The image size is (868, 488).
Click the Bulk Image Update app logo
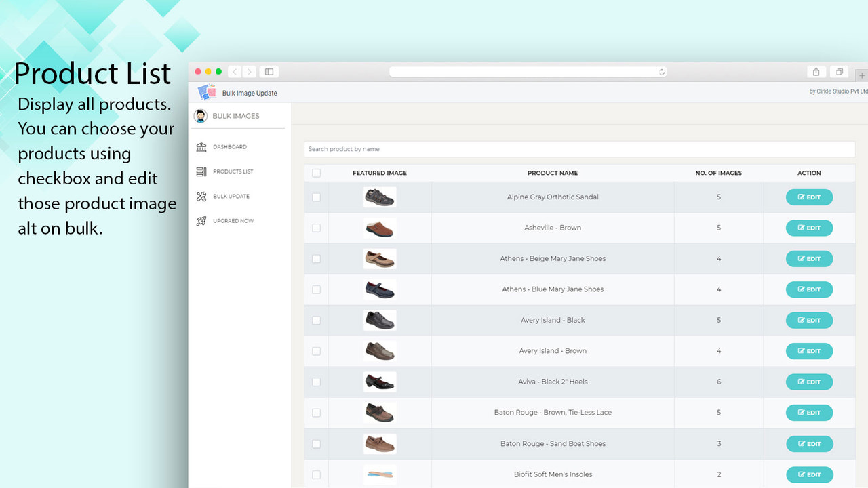[x=207, y=93]
